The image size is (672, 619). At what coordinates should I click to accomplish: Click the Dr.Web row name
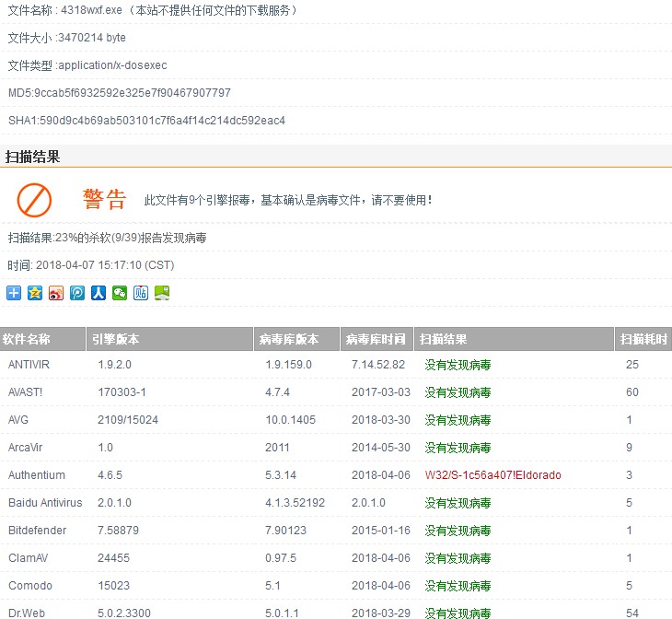click(26, 613)
